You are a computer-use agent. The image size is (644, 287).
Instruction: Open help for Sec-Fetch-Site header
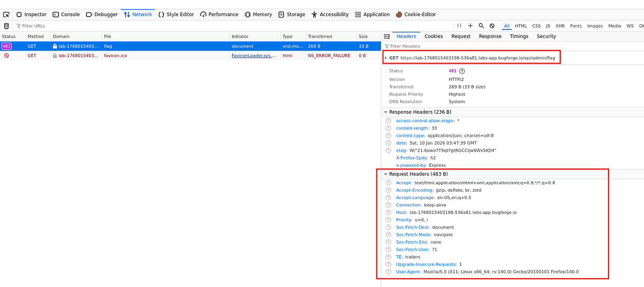point(388,242)
